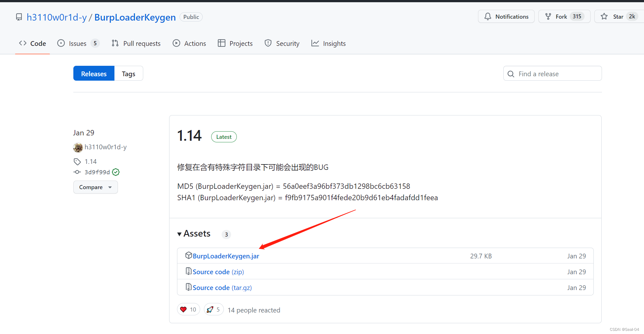Screen dimensions: 644x334
Task: Click the Star outline icon
Action: (x=604, y=16)
